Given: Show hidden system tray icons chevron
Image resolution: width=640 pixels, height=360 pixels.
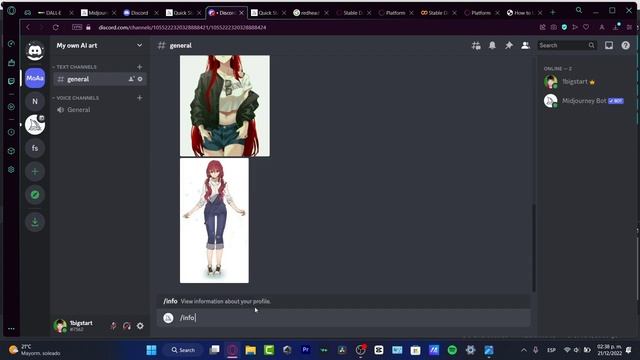Looking at the screenshot, I should [x=524, y=350].
